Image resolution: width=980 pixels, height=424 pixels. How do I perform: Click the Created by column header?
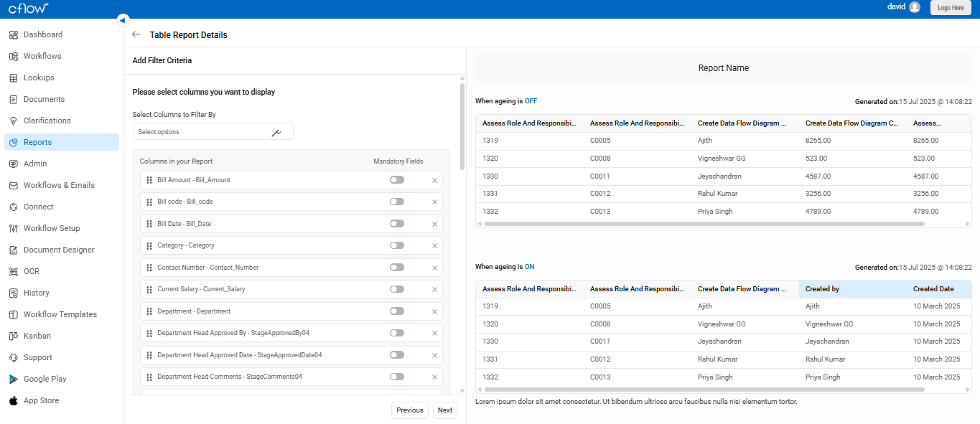coord(853,289)
